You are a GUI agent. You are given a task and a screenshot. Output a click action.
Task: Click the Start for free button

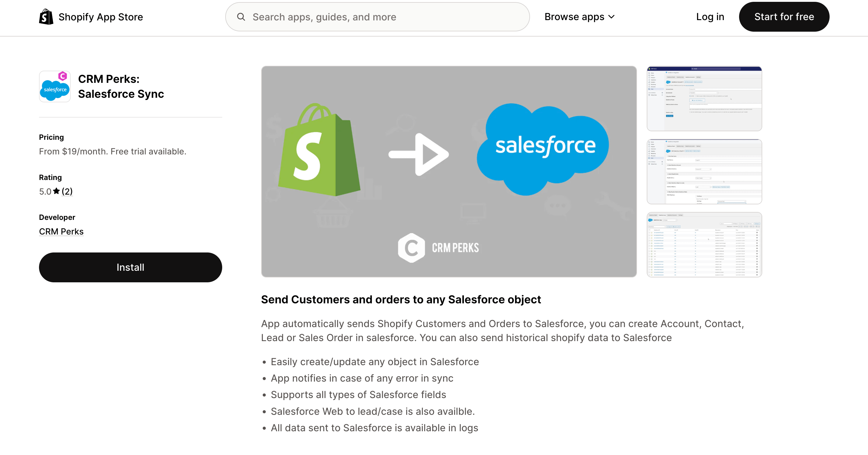coord(784,16)
